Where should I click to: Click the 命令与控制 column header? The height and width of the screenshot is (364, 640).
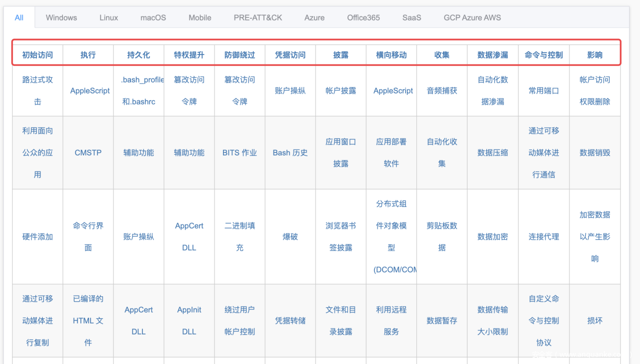(543, 55)
